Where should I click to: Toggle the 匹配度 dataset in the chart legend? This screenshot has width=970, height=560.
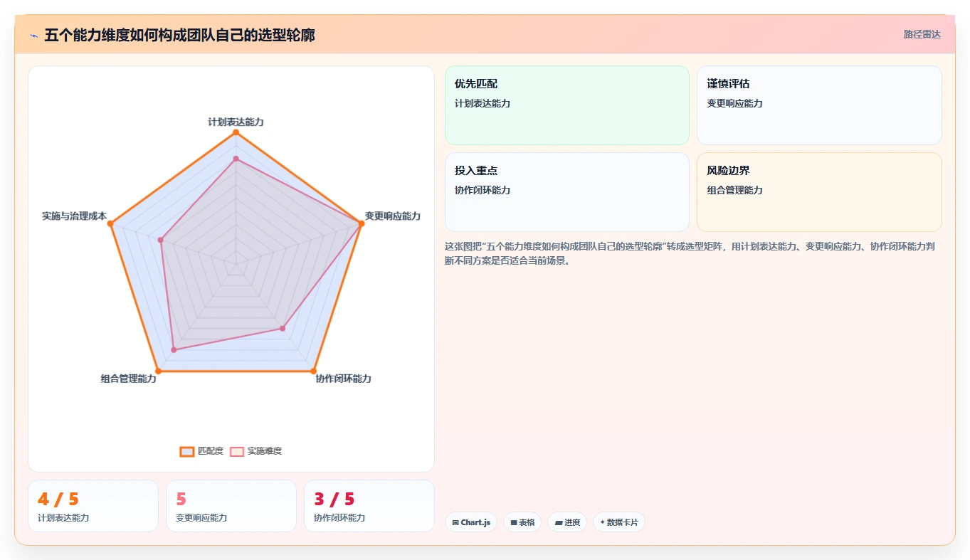tap(201, 451)
